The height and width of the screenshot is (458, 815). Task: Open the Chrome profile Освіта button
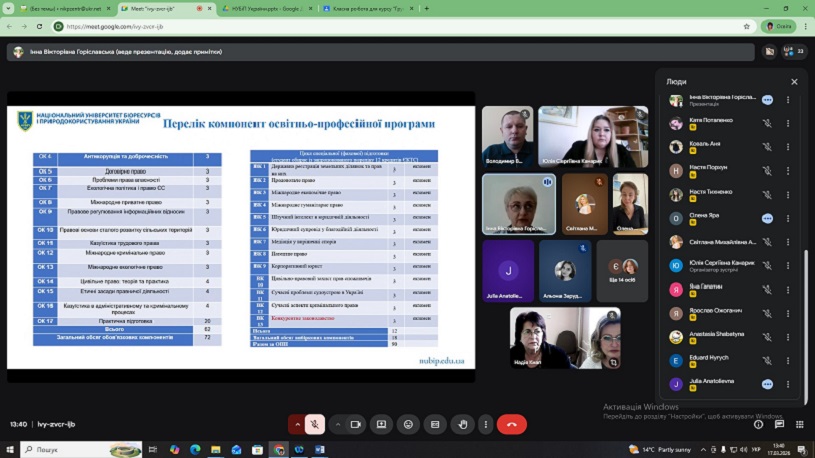coord(778,26)
